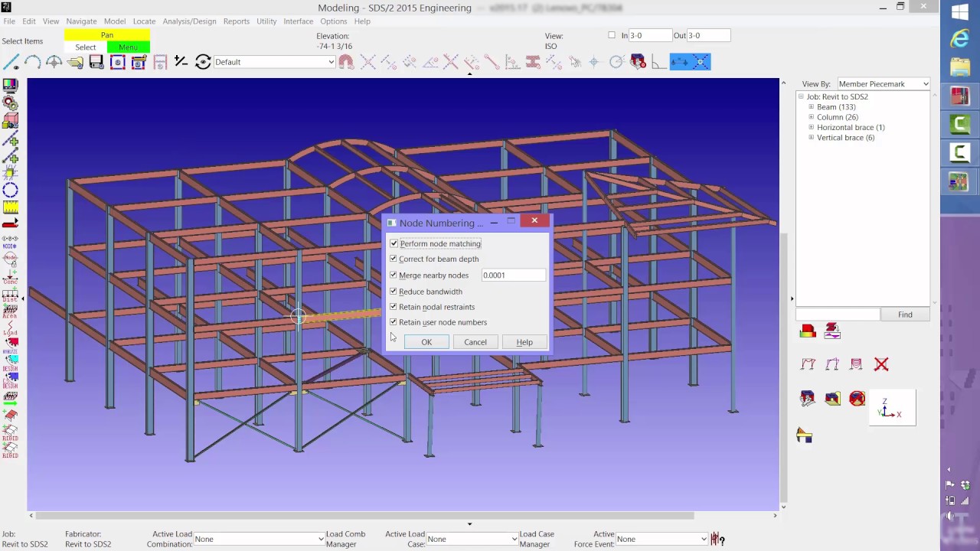Click the red target circle icon in right panel

[x=857, y=398]
